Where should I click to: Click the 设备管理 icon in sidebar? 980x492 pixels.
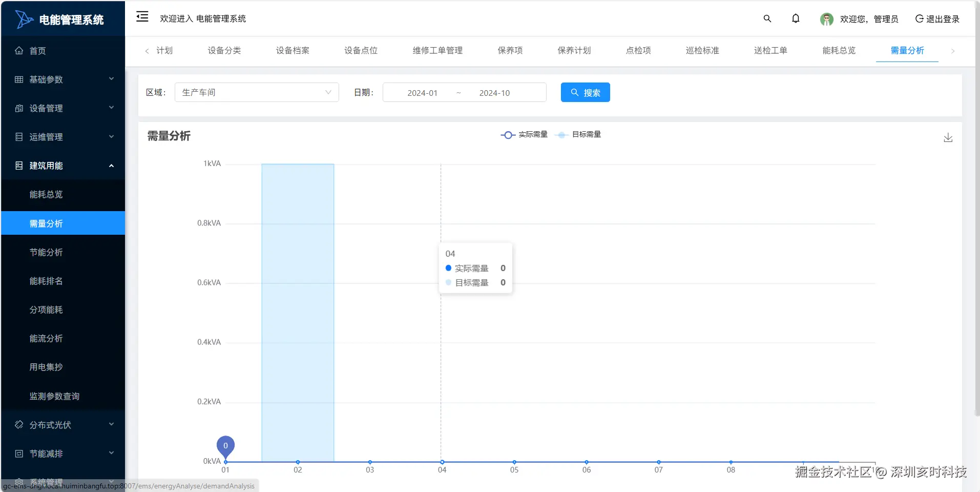19,108
